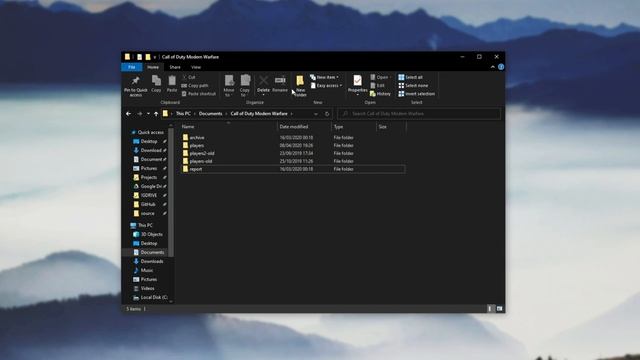This screenshot has height=360, width=640.
Task: Click History in the Open group
Action: (380, 93)
